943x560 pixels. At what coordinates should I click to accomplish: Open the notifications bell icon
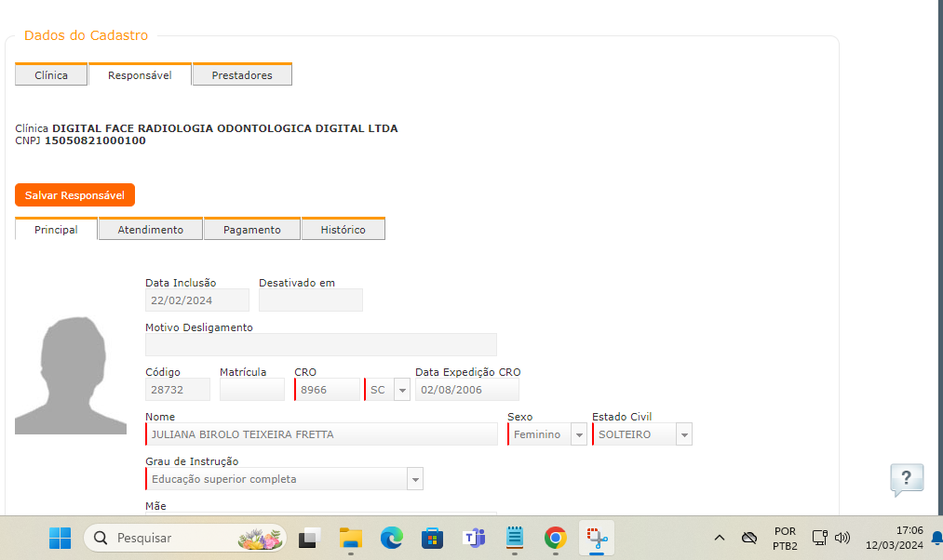click(x=937, y=538)
